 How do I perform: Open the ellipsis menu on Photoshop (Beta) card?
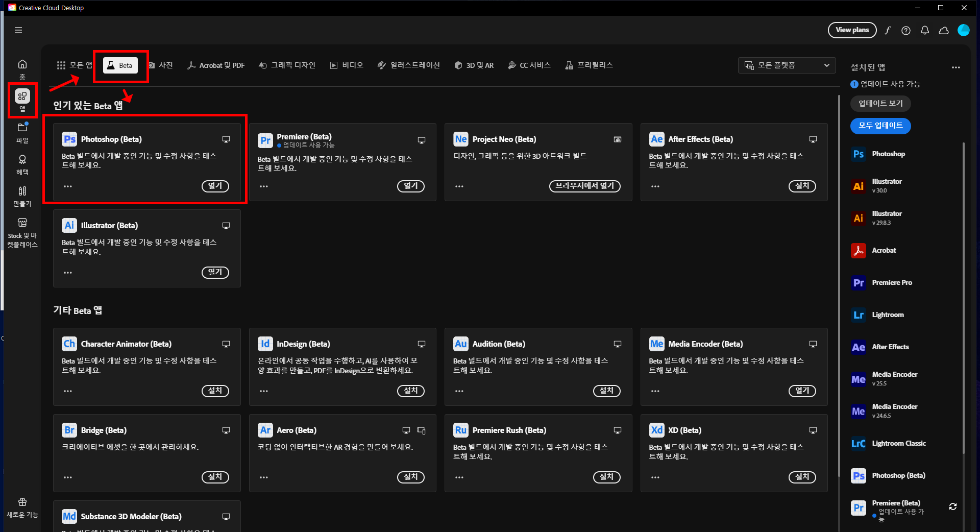tap(68, 186)
